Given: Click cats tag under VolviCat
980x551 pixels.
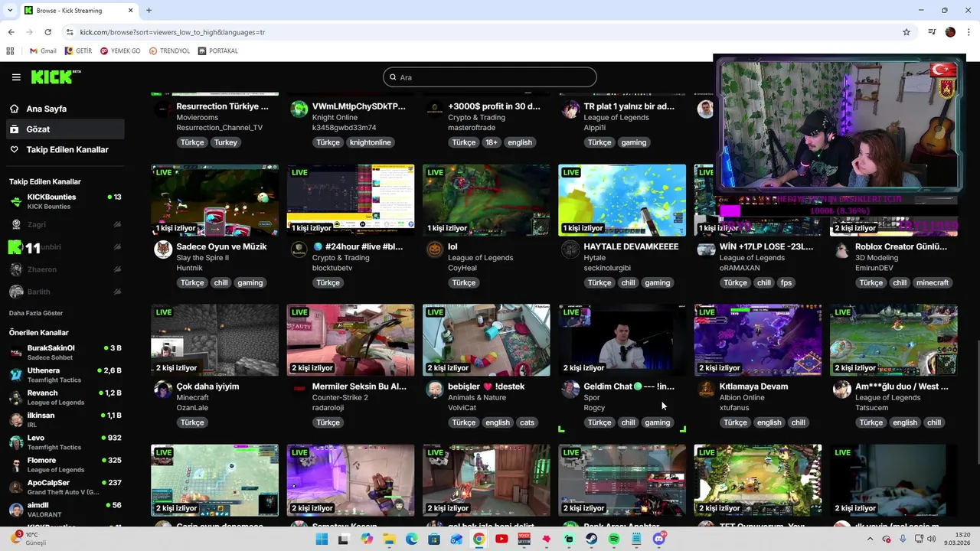Looking at the screenshot, I should click(x=527, y=422).
